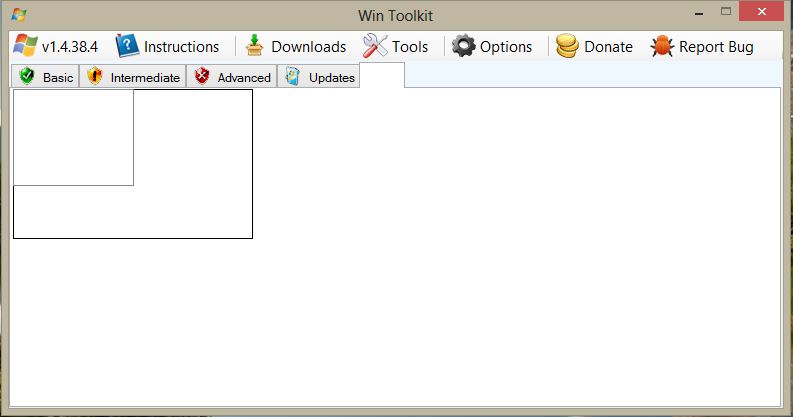This screenshot has width=793, height=417.
Task: Switch to the Basic tab
Action: pos(46,76)
